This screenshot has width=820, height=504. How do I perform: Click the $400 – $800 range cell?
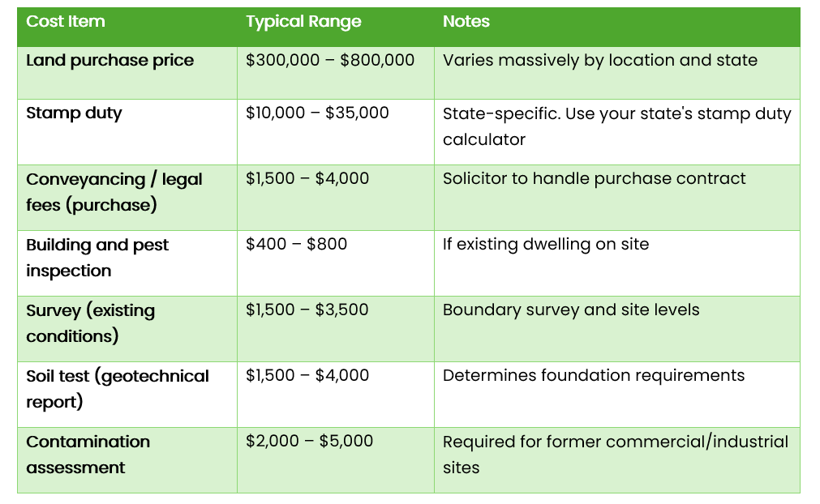point(296,245)
